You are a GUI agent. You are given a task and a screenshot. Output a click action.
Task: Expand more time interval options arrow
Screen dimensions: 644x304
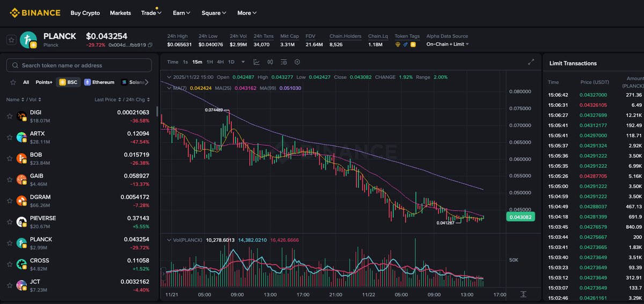click(x=243, y=62)
